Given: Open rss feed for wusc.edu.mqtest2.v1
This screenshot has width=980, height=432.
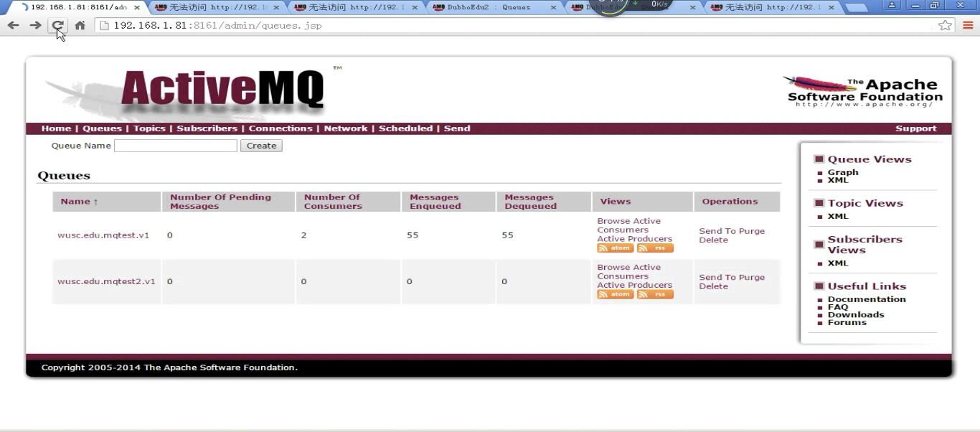Looking at the screenshot, I should [655, 294].
